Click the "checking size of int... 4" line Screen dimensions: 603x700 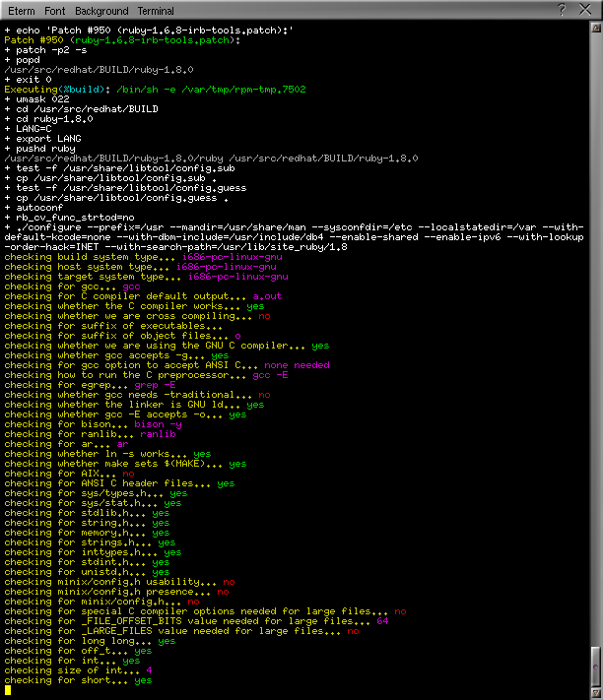pyautogui.click(x=78, y=670)
